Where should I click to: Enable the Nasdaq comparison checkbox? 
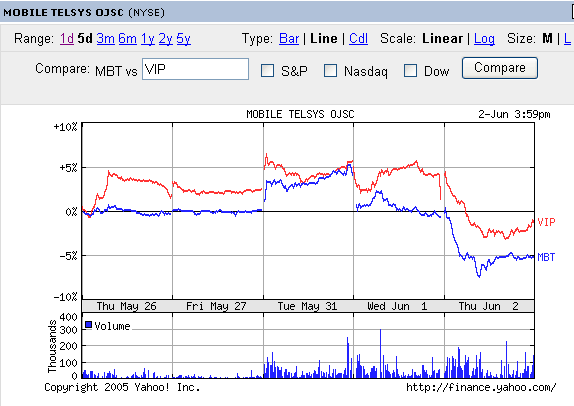[330, 70]
